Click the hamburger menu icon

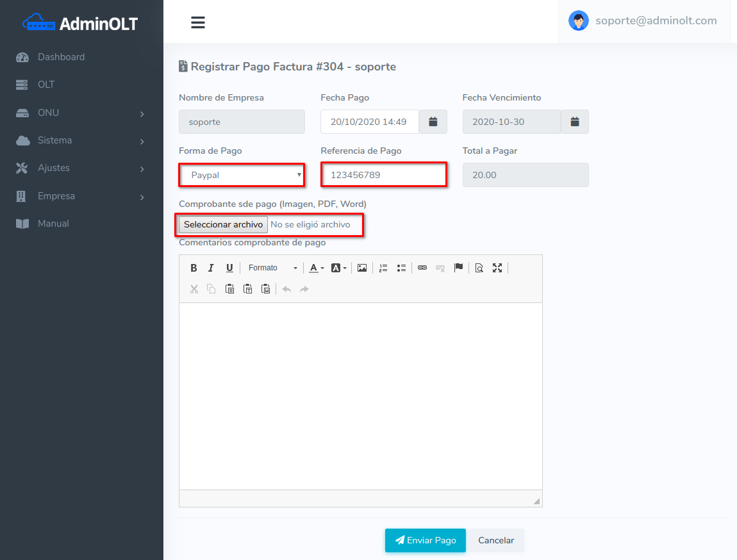198,22
